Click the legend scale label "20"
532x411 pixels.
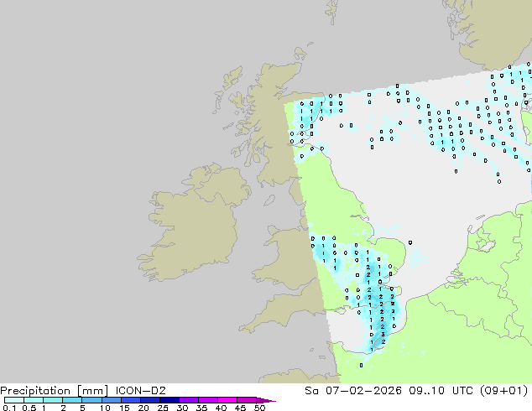click(143, 408)
